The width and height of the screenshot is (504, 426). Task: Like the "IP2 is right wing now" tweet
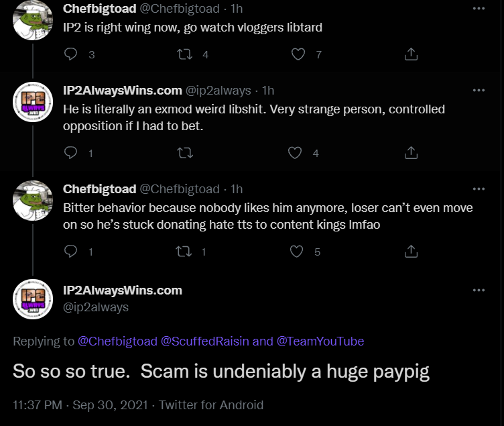click(x=298, y=54)
